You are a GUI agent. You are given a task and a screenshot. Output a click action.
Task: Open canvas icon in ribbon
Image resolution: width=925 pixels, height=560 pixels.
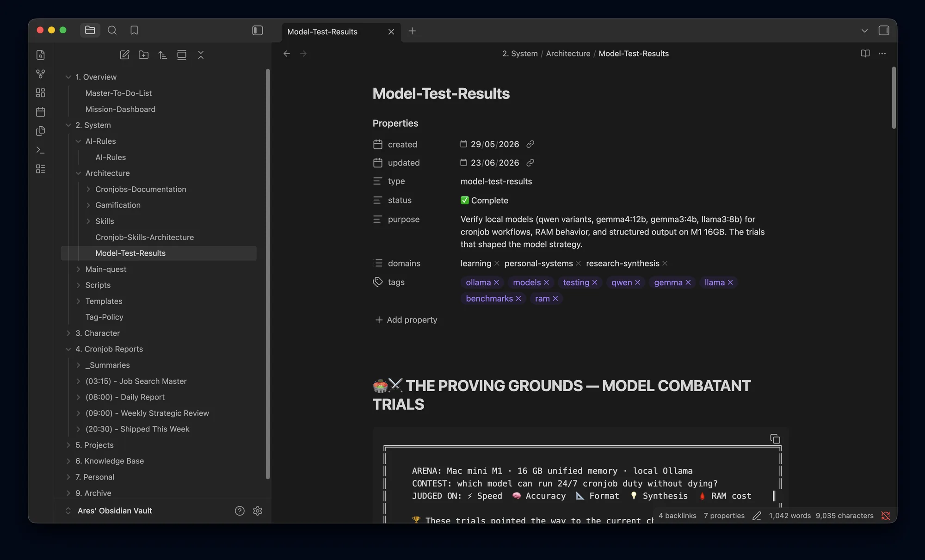[x=41, y=93]
